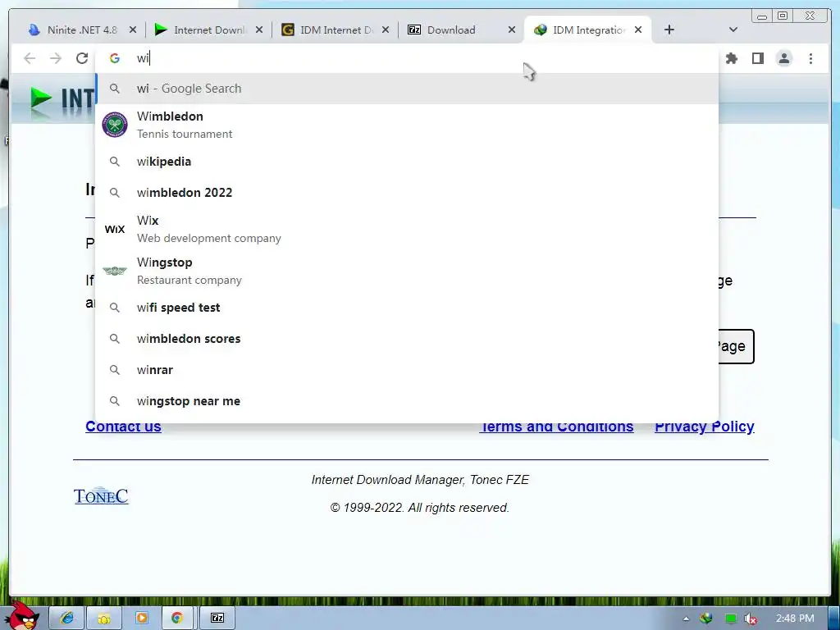
Task: Select Wingstop Restaurant company suggestion
Action: coord(407,271)
